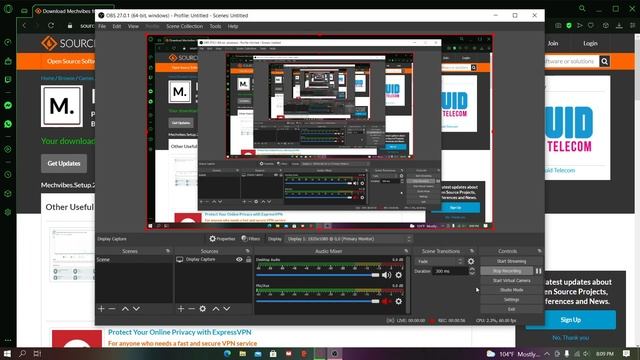
Task: Decrease transition Duration with down arrow
Action: pyautogui.click(x=472, y=273)
